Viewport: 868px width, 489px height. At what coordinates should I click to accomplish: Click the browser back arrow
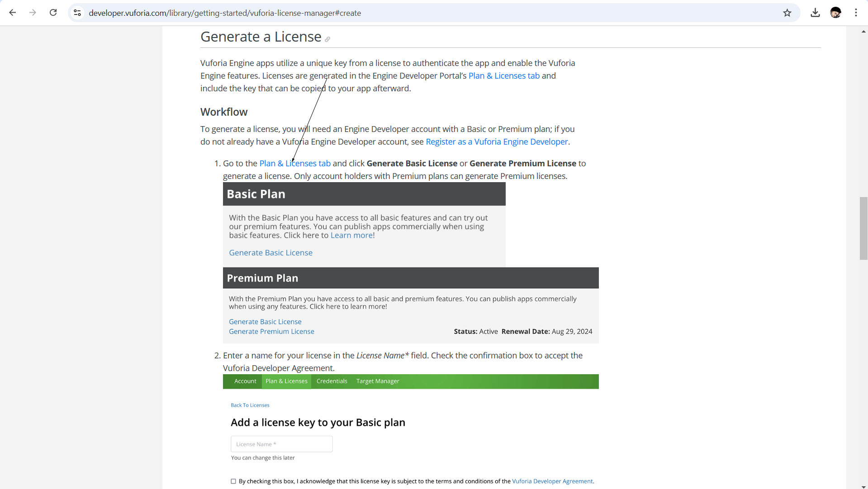pos(13,13)
